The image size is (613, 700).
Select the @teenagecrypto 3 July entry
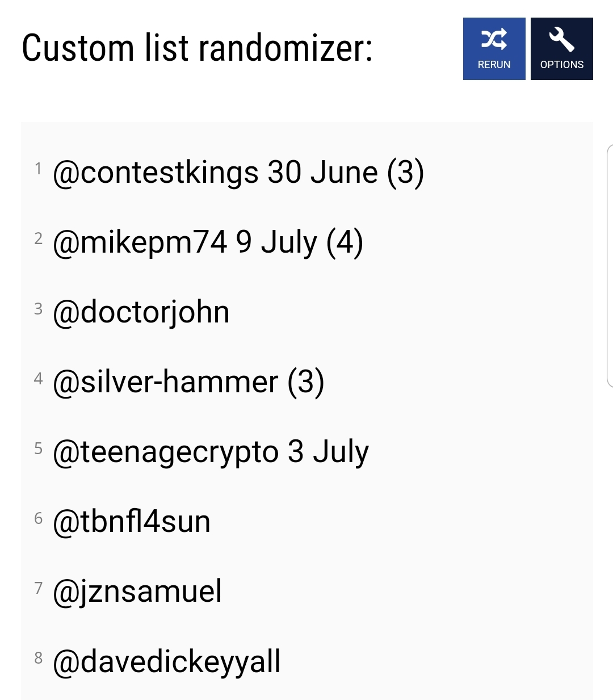211,452
